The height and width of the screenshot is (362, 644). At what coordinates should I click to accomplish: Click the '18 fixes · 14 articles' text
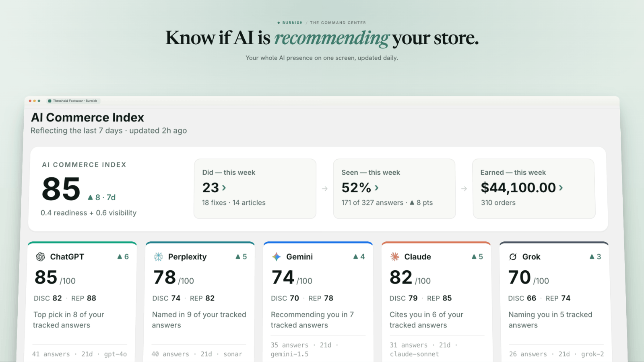pos(233,203)
